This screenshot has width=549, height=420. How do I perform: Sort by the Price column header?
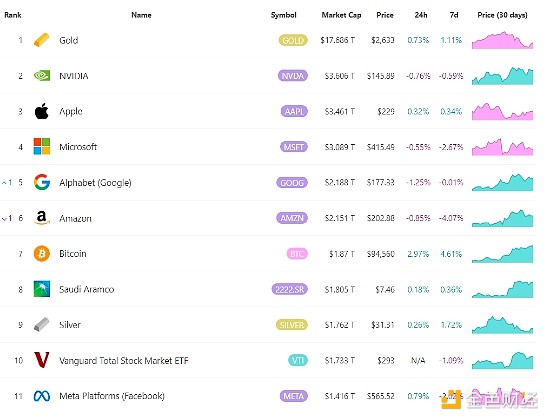385,15
